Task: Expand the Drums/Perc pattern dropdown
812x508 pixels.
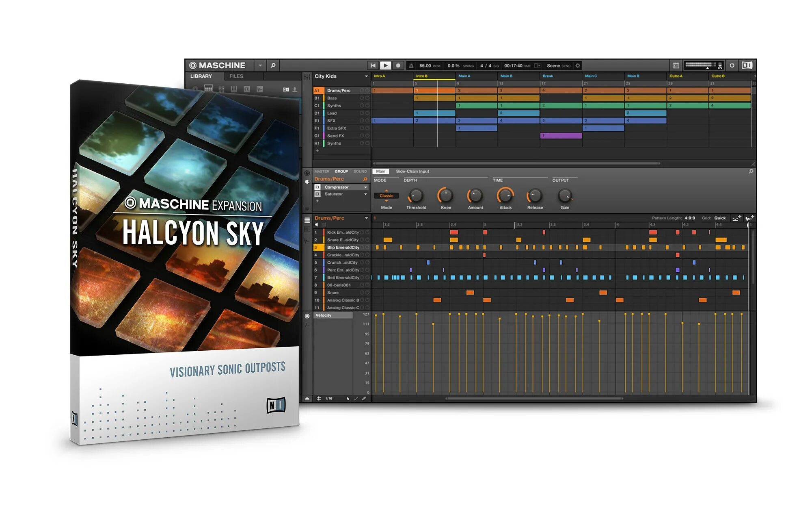Action: [x=366, y=218]
